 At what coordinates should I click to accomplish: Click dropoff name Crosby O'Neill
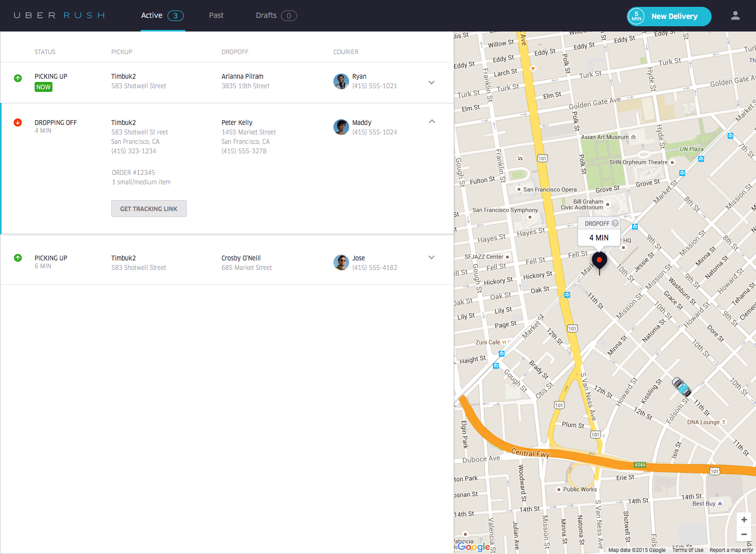pos(241,258)
